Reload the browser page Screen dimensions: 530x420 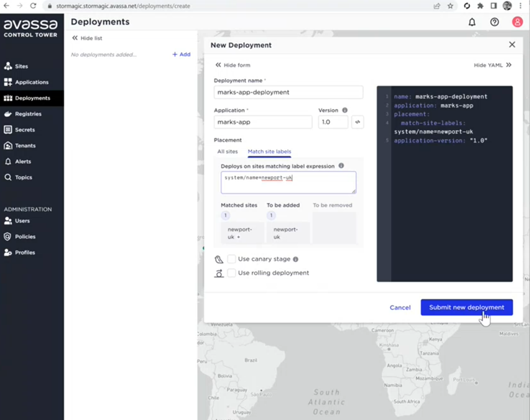(x=33, y=6)
